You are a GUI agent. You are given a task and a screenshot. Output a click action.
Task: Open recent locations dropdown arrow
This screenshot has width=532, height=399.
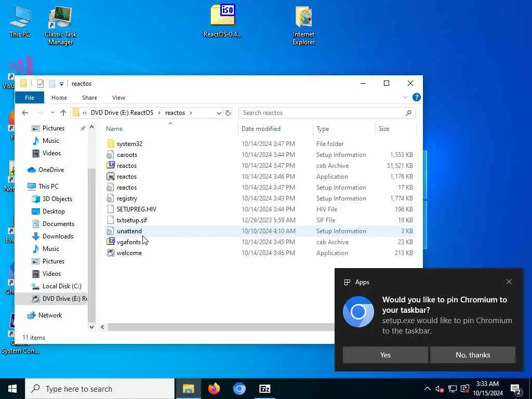tap(52, 113)
